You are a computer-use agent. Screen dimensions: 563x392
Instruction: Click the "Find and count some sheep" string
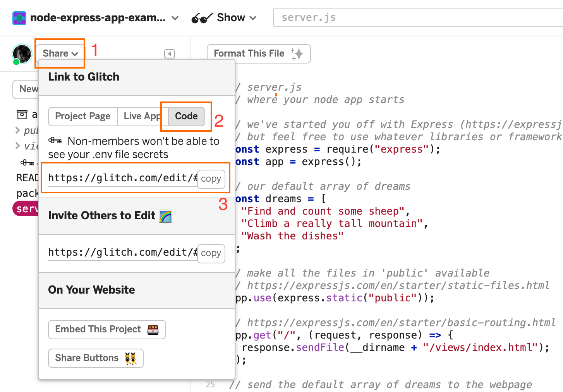tap(323, 211)
